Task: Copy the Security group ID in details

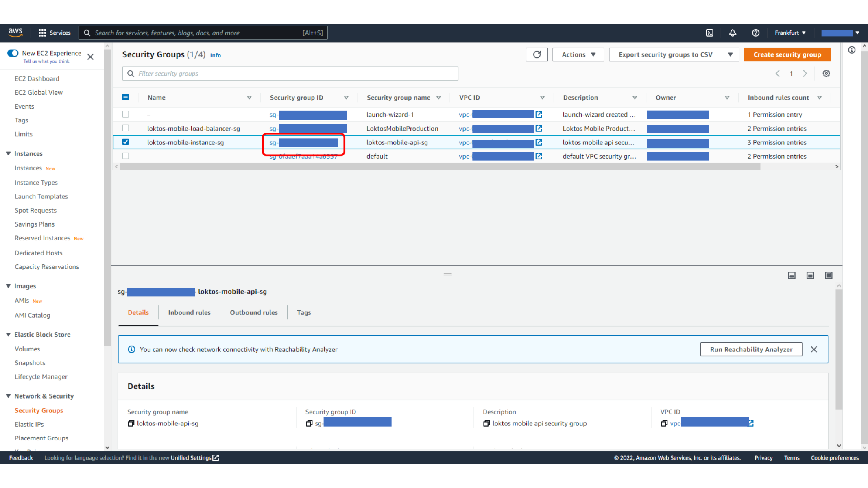Action: click(x=309, y=423)
